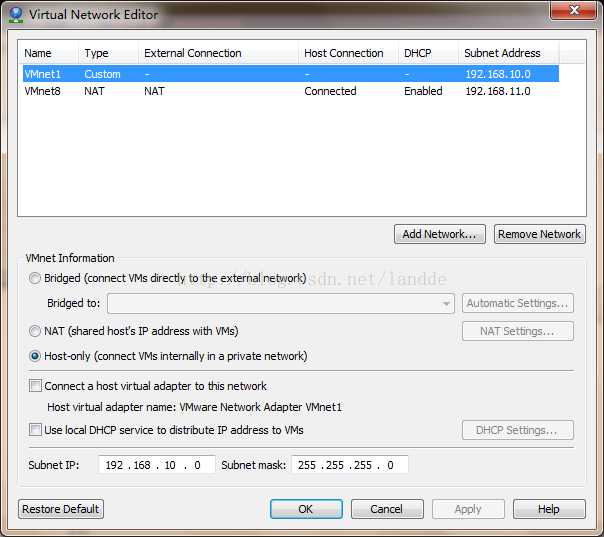
Task: Click Remove Network button
Action: point(540,234)
